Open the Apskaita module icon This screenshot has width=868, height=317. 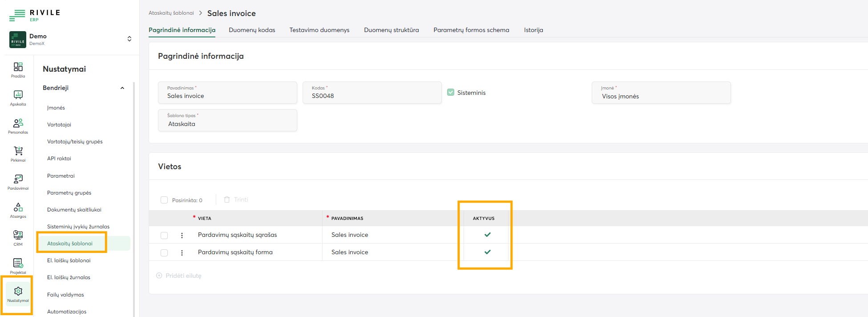click(x=18, y=98)
